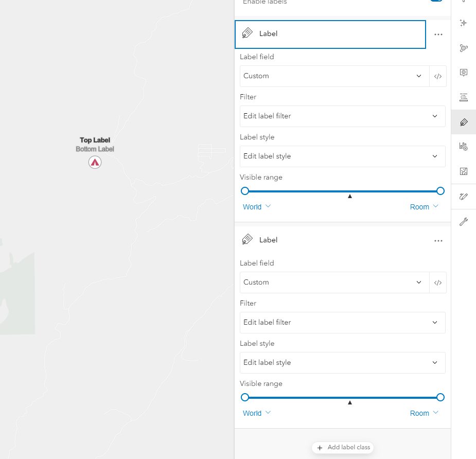Expand the Edit label filter dropdown for second class

point(342,322)
